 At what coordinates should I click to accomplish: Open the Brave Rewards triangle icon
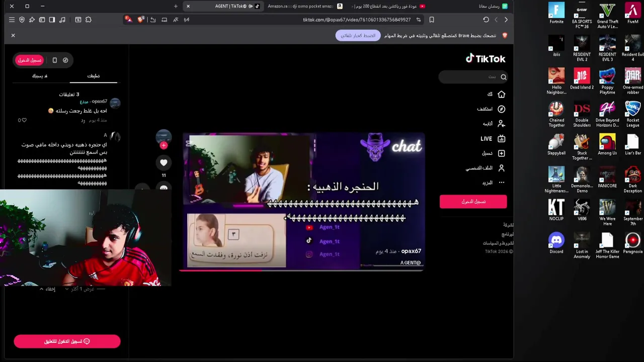click(129, 20)
